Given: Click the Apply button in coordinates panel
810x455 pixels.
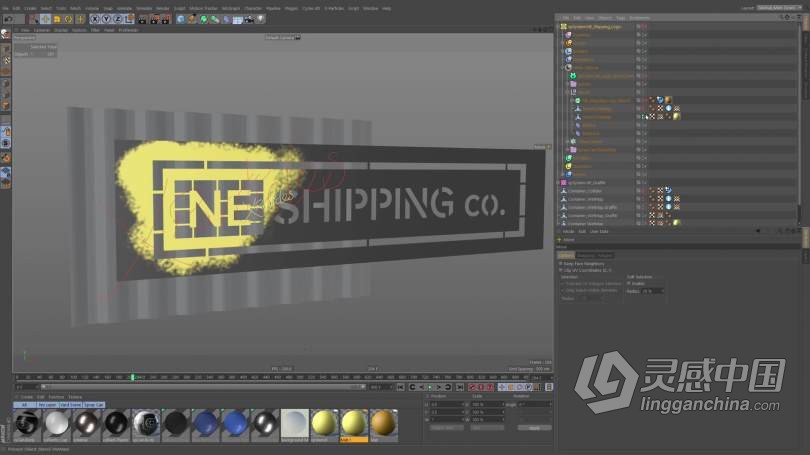Looking at the screenshot, I should pos(534,428).
